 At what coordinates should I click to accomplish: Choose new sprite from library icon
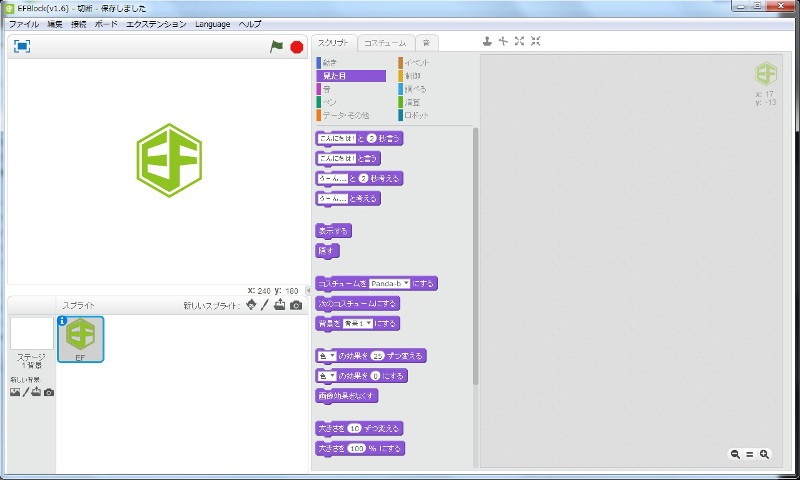(x=251, y=305)
